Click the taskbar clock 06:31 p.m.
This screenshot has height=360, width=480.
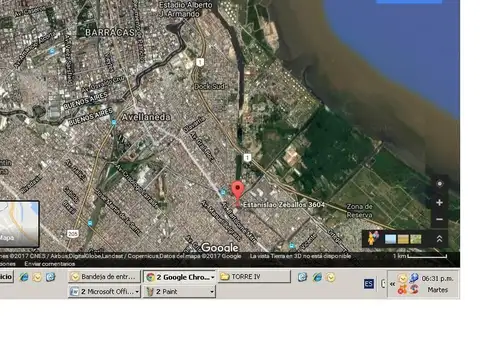point(437,278)
